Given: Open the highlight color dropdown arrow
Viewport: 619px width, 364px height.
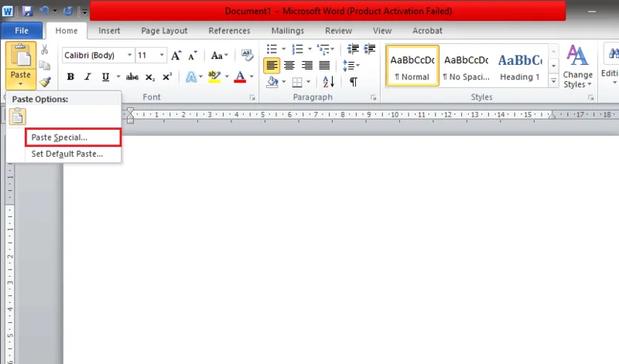Looking at the screenshot, I should click(x=227, y=77).
